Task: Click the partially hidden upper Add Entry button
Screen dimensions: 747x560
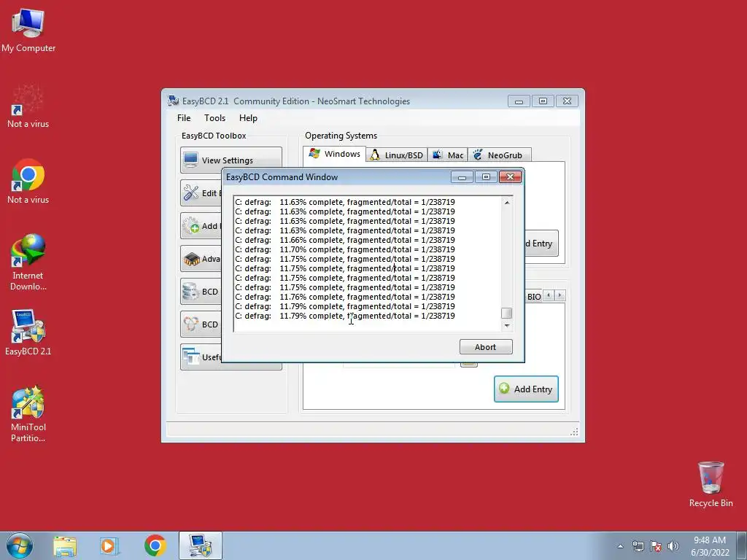Action: pyautogui.click(x=541, y=244)
